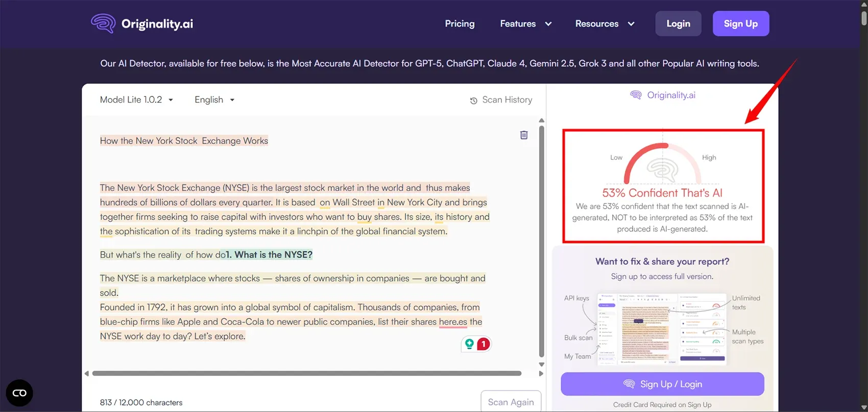Click the purple Sign Up button
The height and width of the screenshot is (412, 868).
tap(740, 24)
